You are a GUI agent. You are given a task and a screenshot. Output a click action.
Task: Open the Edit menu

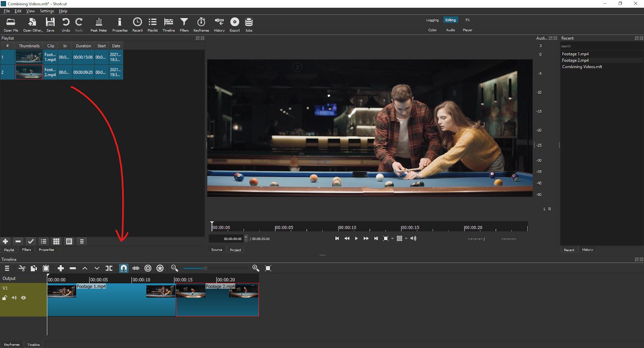click(x=18, y=11)
